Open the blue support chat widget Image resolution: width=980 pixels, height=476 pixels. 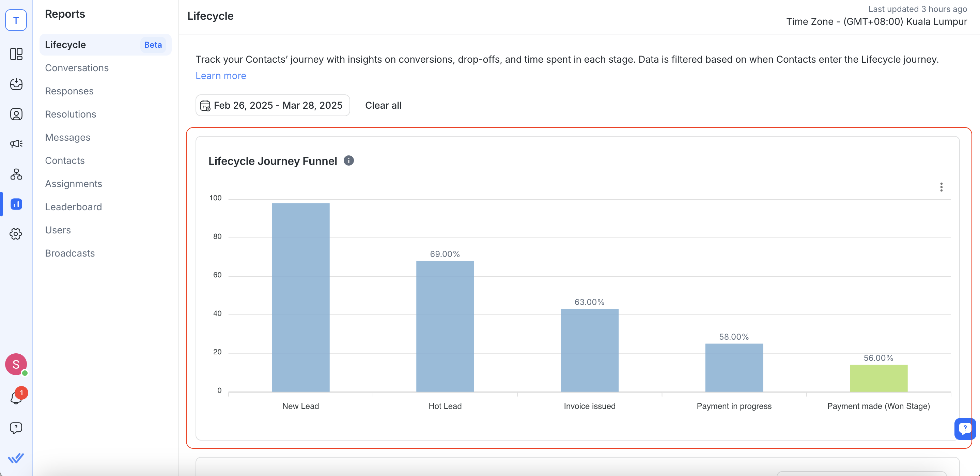[x=964, y=429]
